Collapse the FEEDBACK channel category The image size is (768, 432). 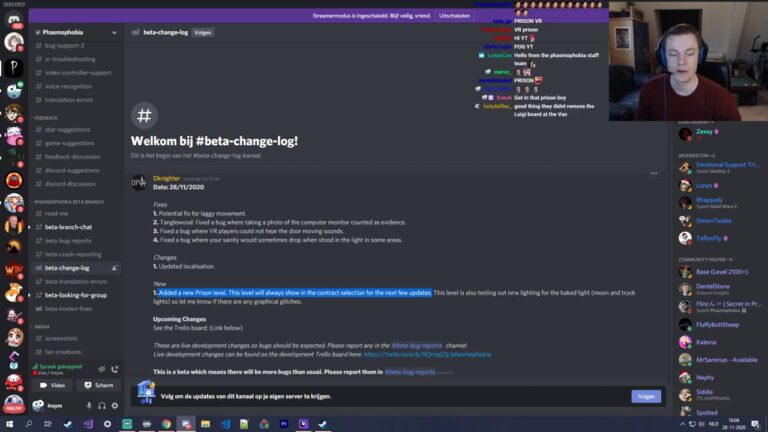(46, 118)
